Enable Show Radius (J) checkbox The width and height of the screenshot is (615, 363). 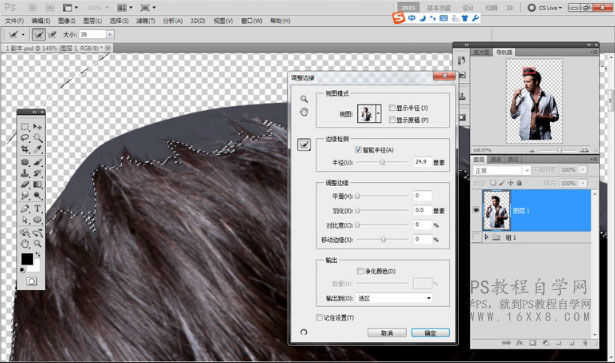point(392,108)
